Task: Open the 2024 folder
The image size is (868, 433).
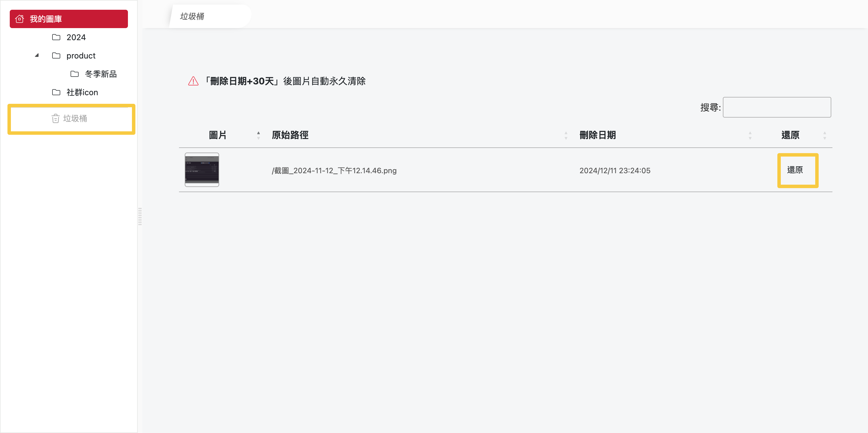Action: (76, 37)
